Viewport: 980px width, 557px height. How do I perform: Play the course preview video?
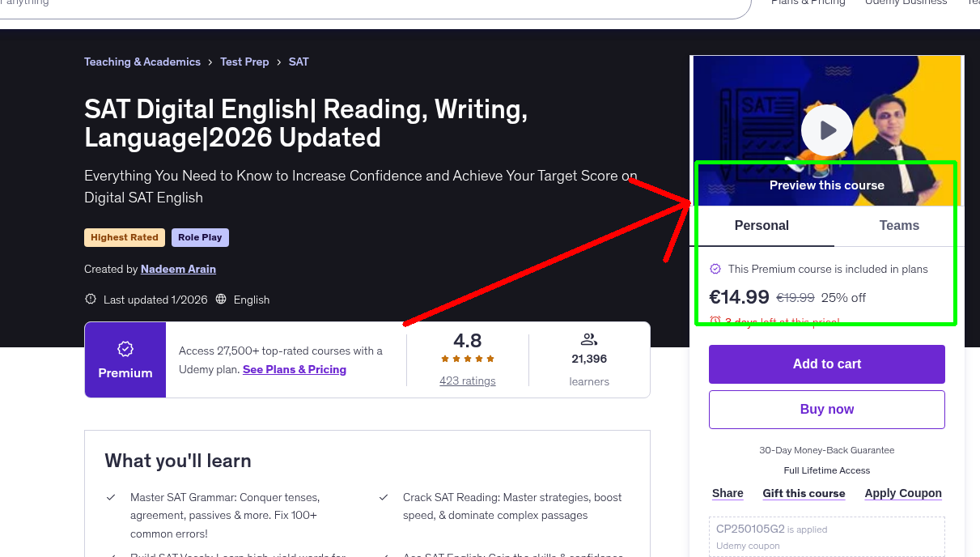[x=826, y=130]
